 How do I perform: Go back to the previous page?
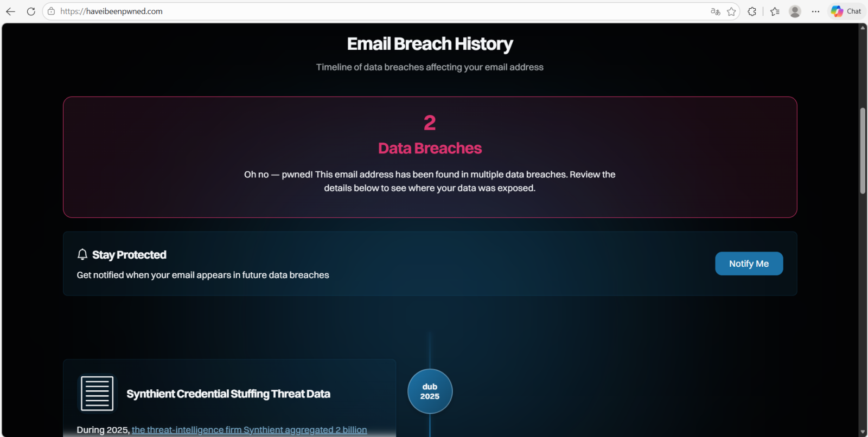(x=10, y=11)
